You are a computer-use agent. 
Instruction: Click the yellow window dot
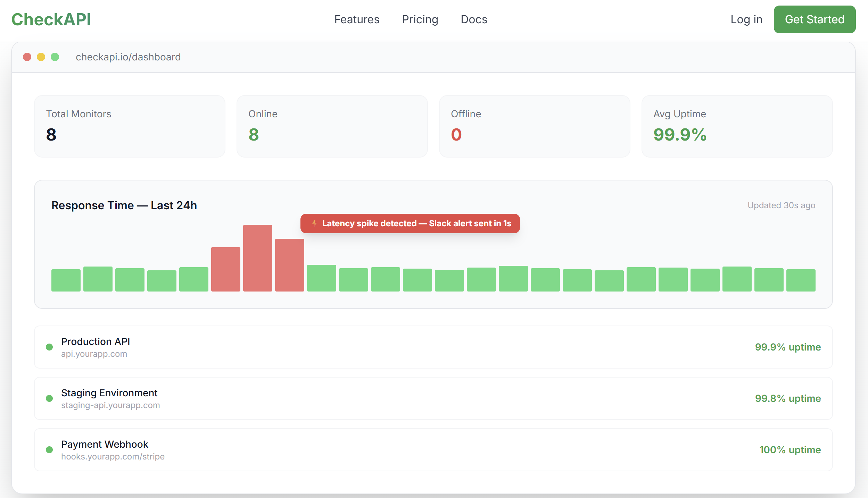pos(41,57)
